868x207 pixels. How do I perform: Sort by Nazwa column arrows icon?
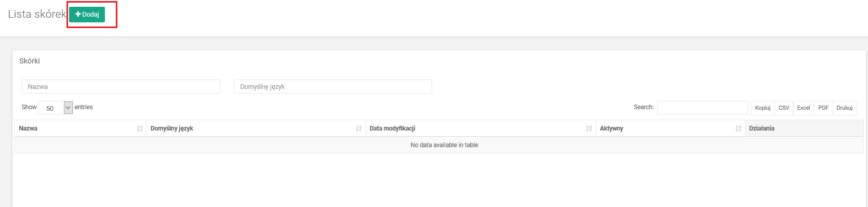coord(140,128)
